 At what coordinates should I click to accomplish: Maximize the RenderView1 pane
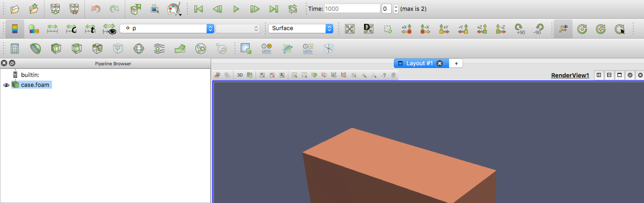click(620, 75)
